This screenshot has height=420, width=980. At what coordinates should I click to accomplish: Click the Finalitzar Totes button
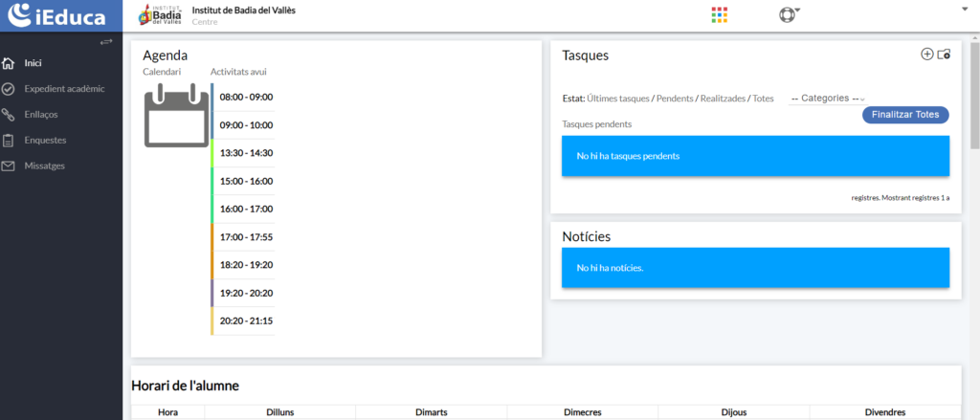905,115
